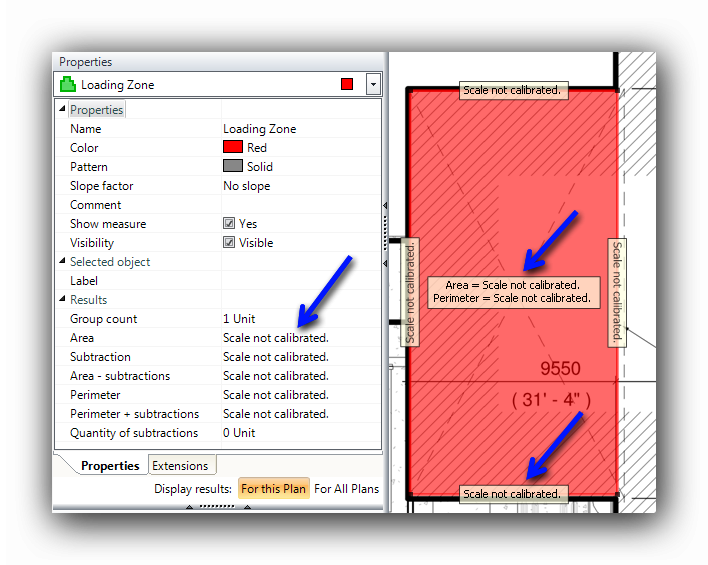This screenshot has width=708, height=565.
Task: Click the Properties panel title bar
Action: click(x=218, y=62)
